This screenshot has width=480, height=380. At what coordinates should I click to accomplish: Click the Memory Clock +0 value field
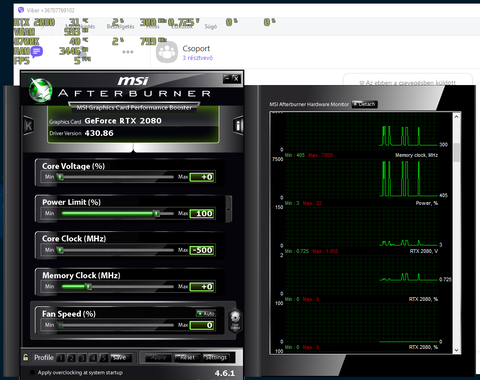(202, 287)
